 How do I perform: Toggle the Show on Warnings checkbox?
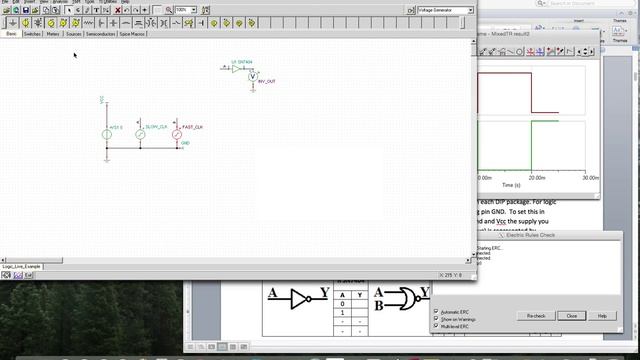[436, 319]
